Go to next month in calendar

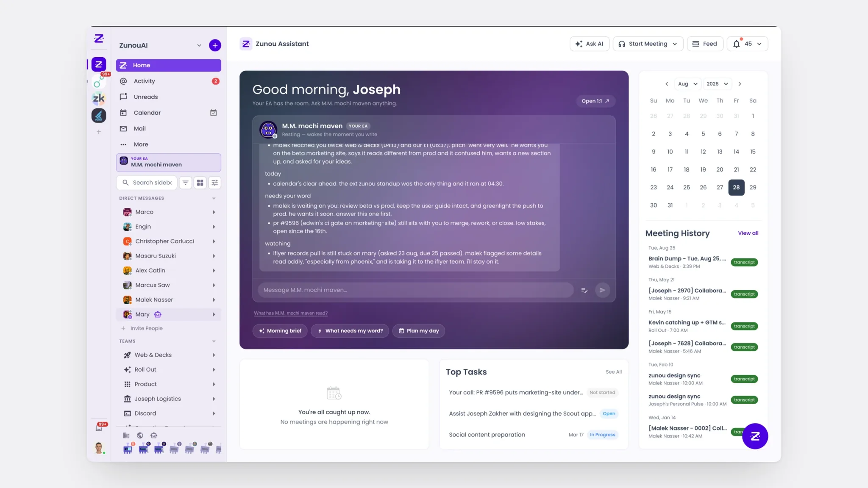coord(740,84)
